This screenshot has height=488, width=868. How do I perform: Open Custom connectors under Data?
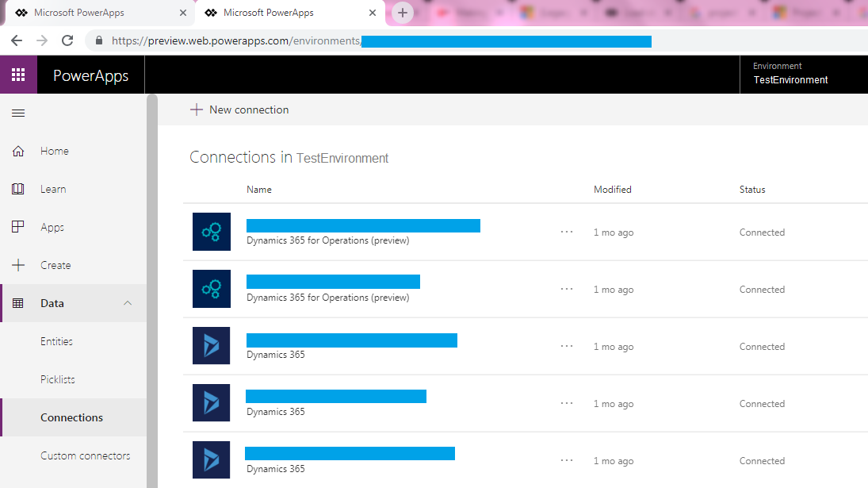74,455
